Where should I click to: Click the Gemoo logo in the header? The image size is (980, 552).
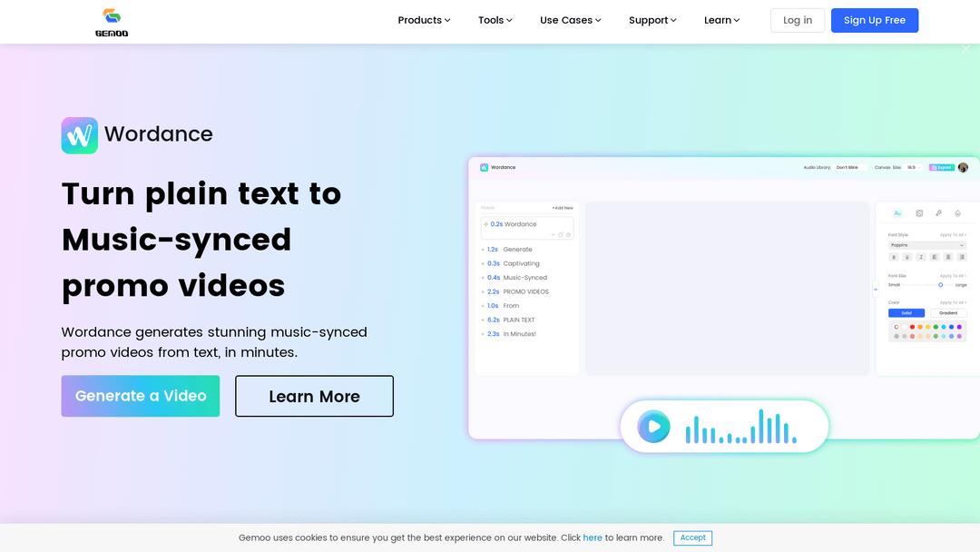tap(112, 23)
